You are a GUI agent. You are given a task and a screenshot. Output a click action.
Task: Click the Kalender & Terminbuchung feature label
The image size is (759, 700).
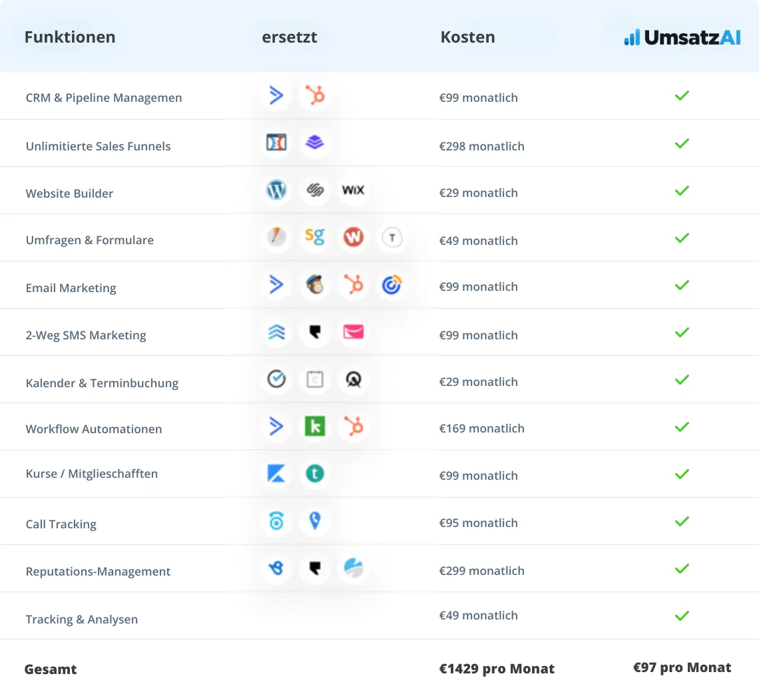point(102,383)
